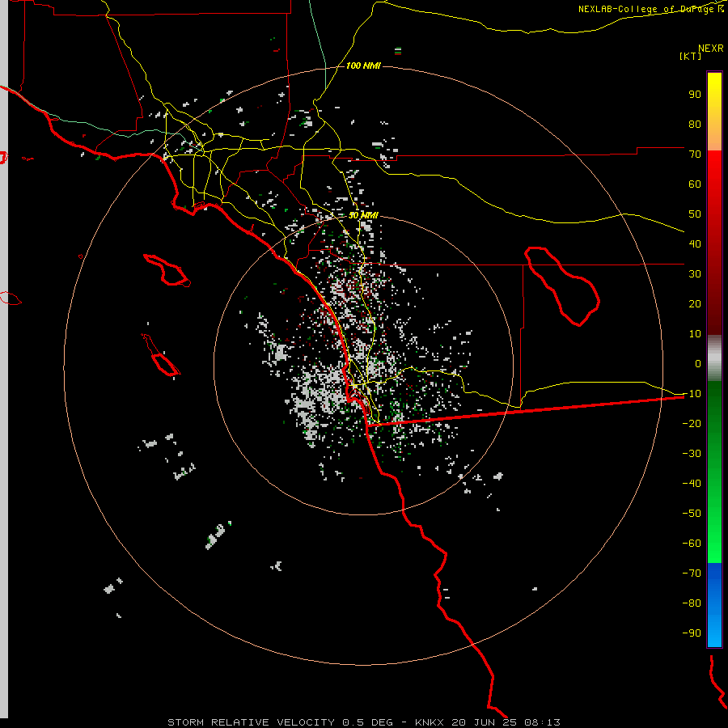Click the -90 value on velocity scale

[692, 633]
